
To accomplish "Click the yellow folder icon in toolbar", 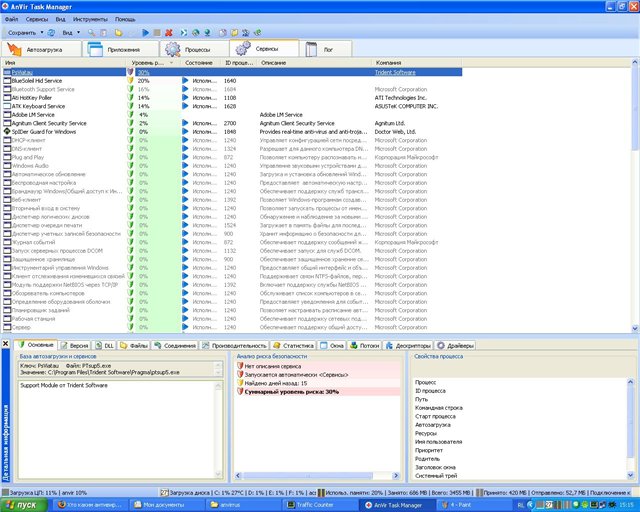I will 118,33.
